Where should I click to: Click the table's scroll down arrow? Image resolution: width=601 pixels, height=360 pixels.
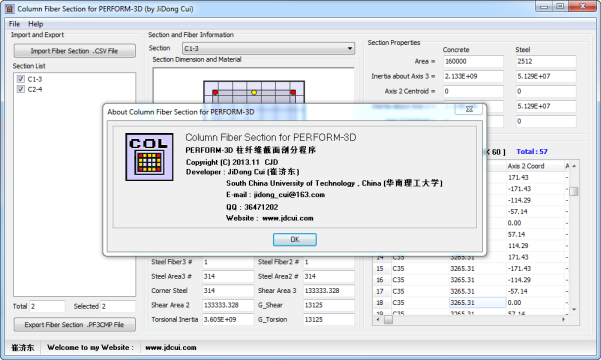coord(574,309)
